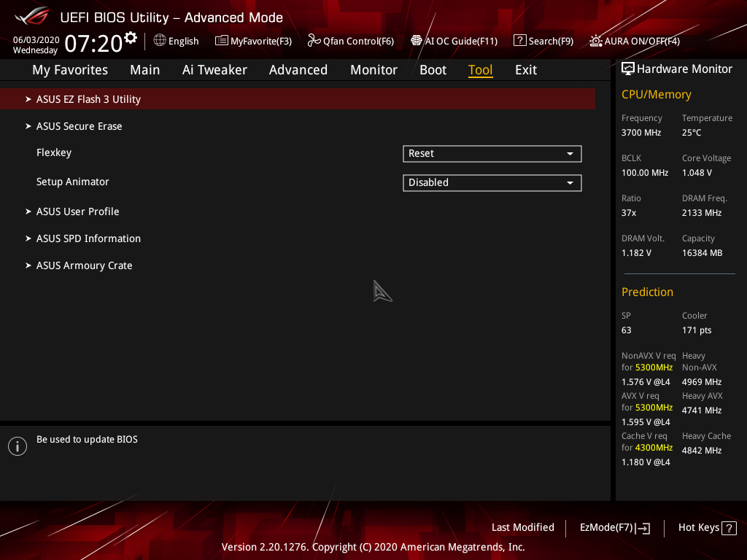The width and height of the screenshot is (747, 560).
Task: Open ASUS Secure Erase
Action: coord(79,125)
